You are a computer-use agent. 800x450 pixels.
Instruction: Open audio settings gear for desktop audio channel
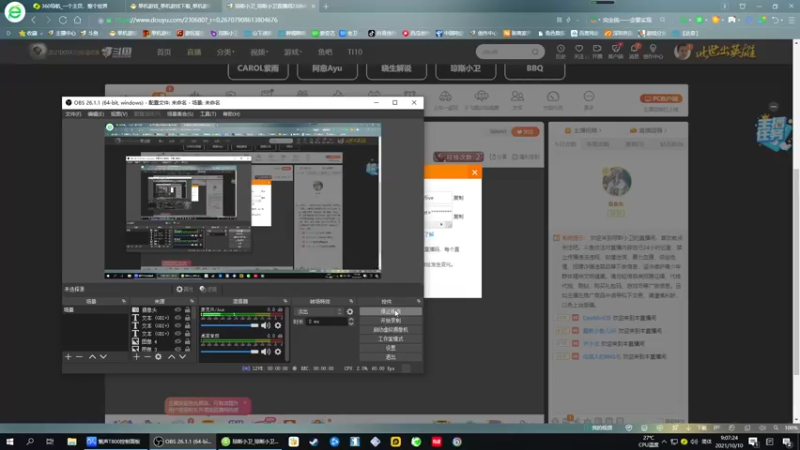pyautogui.click(x=278, y=352)
